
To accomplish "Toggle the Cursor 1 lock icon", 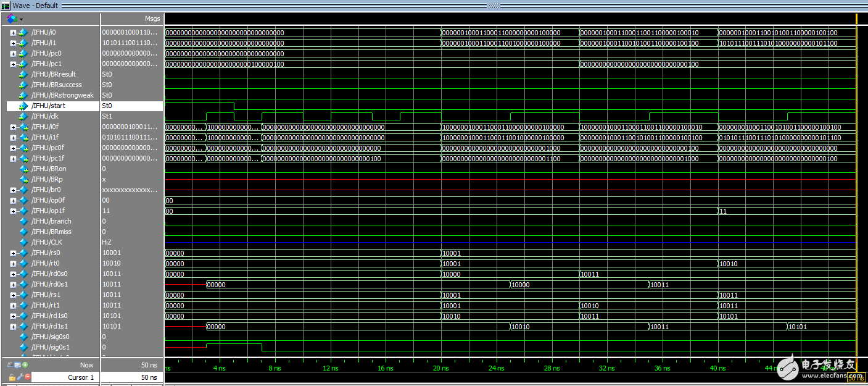I will click(x=11, y=377).
